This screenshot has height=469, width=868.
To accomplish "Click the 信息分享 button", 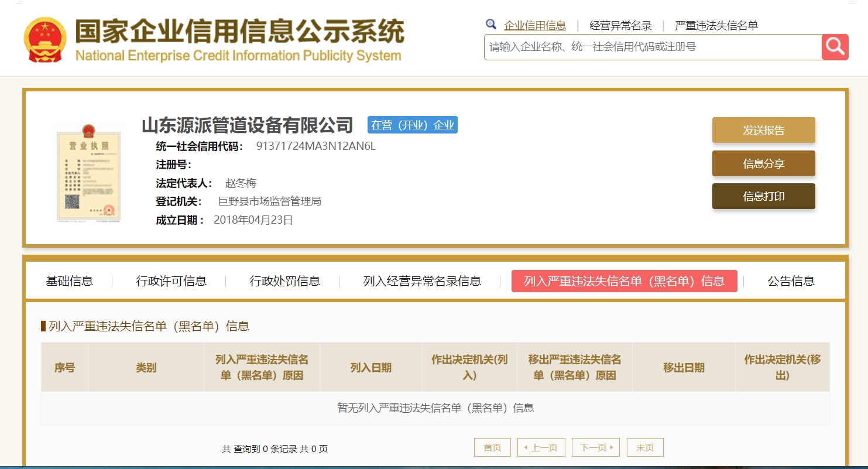I will coord(764,163).
